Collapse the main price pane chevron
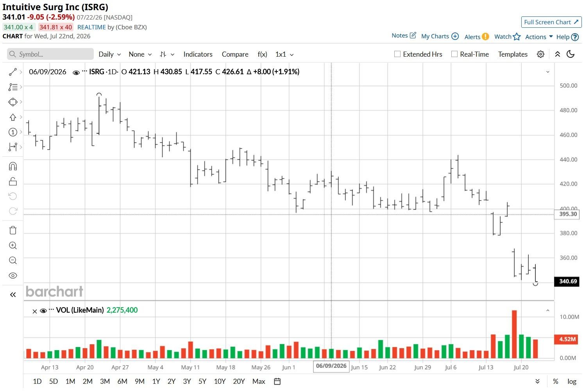Image resolution: width=583 pixels, height=392 pixels. click(x=547, y=72)
